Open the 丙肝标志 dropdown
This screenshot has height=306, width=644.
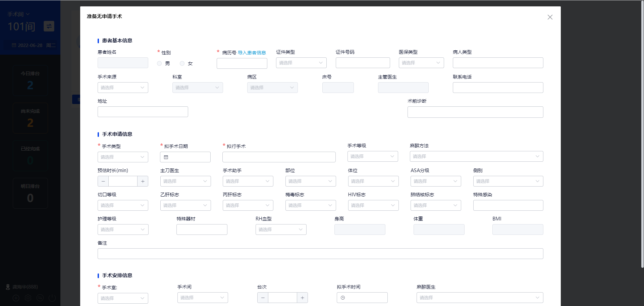pos(248,205)
